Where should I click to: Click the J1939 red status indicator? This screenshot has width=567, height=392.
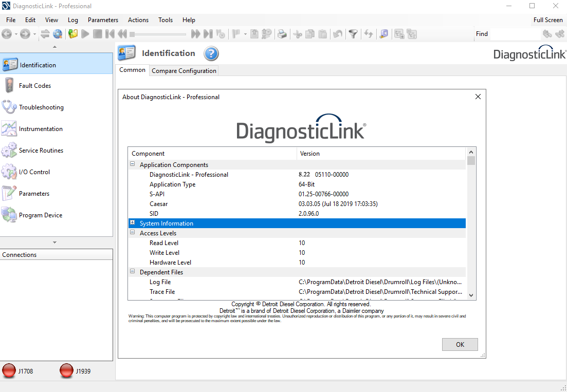(x=67, y=370)
